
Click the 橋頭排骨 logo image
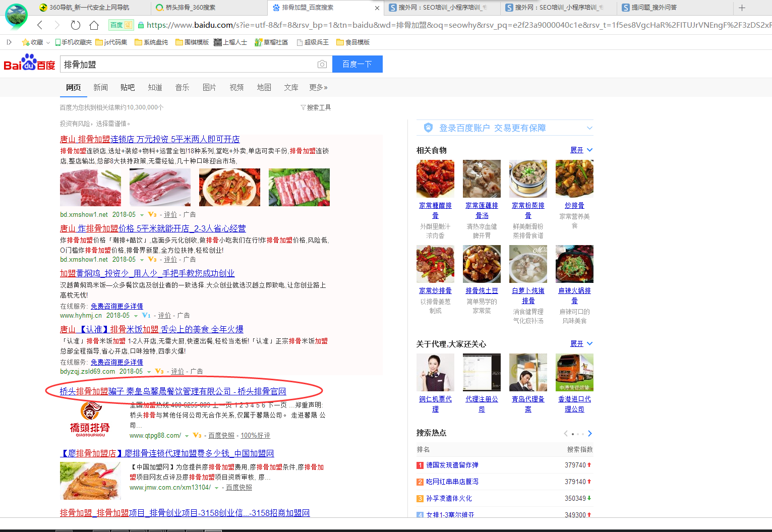click(x=90, y=419)
